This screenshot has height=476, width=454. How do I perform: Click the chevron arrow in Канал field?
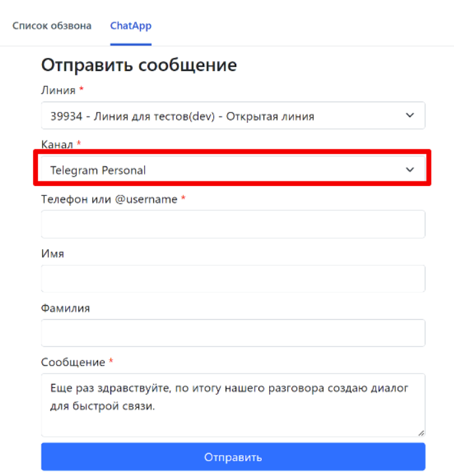(x=410, y=170)
